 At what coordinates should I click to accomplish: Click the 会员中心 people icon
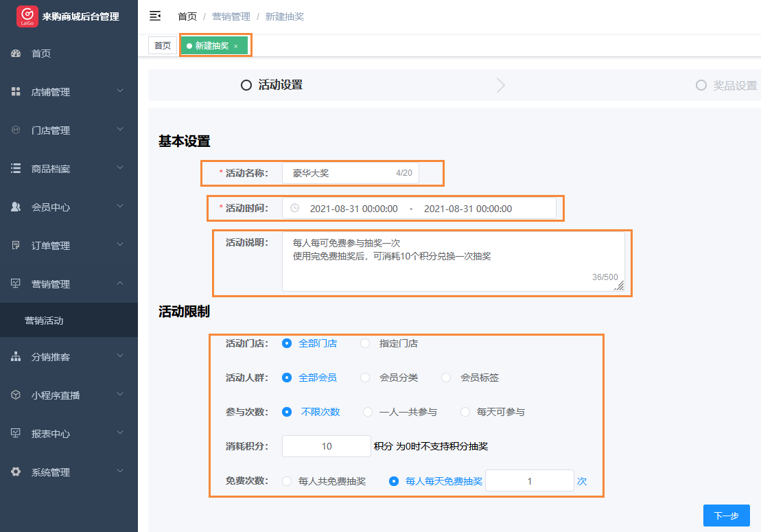[16, 207]
